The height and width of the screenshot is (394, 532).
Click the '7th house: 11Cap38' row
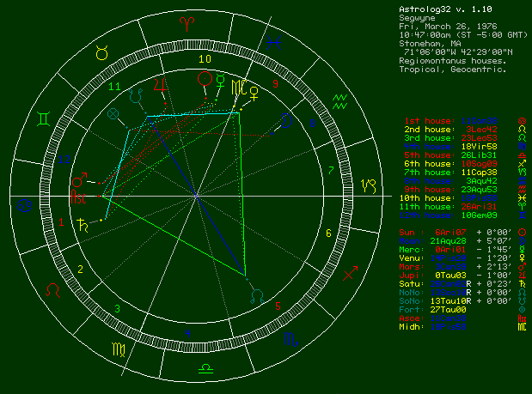[x=465, y=173]
